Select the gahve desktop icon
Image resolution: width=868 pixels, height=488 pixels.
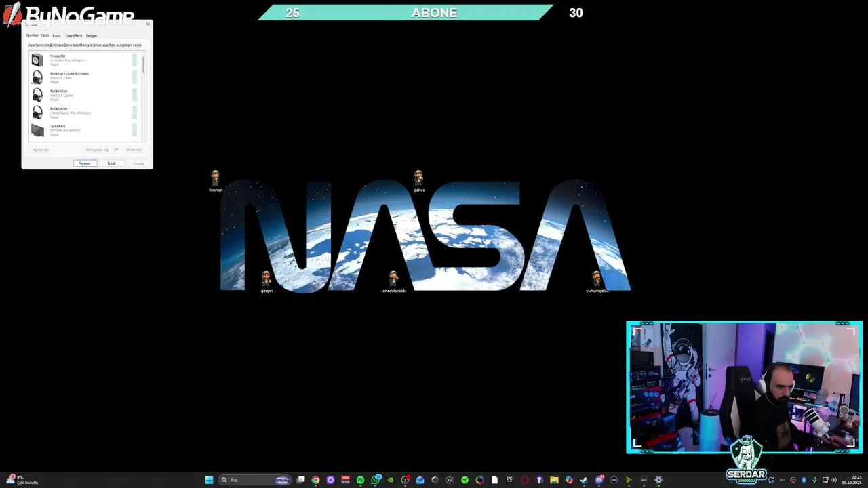pos(419,181)
